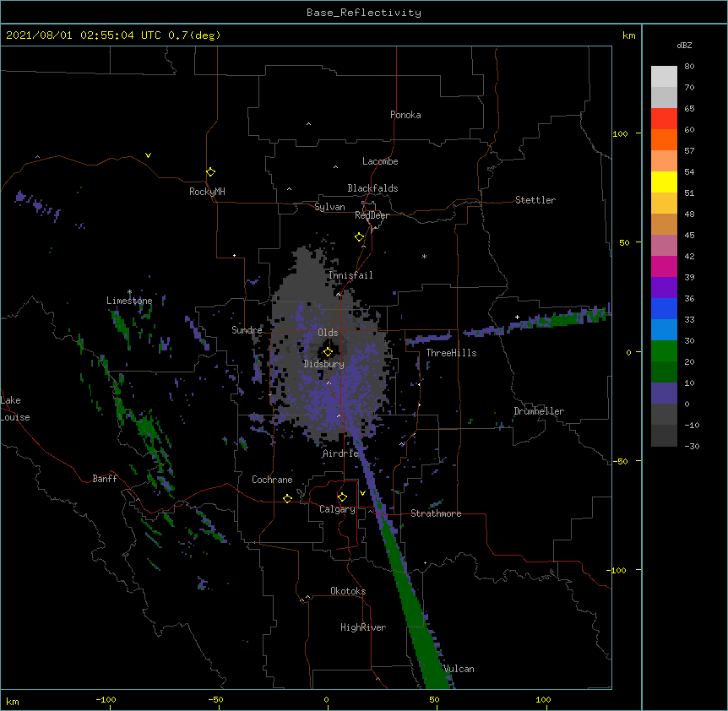Click the Sundre city label

(x=247, y=330)
